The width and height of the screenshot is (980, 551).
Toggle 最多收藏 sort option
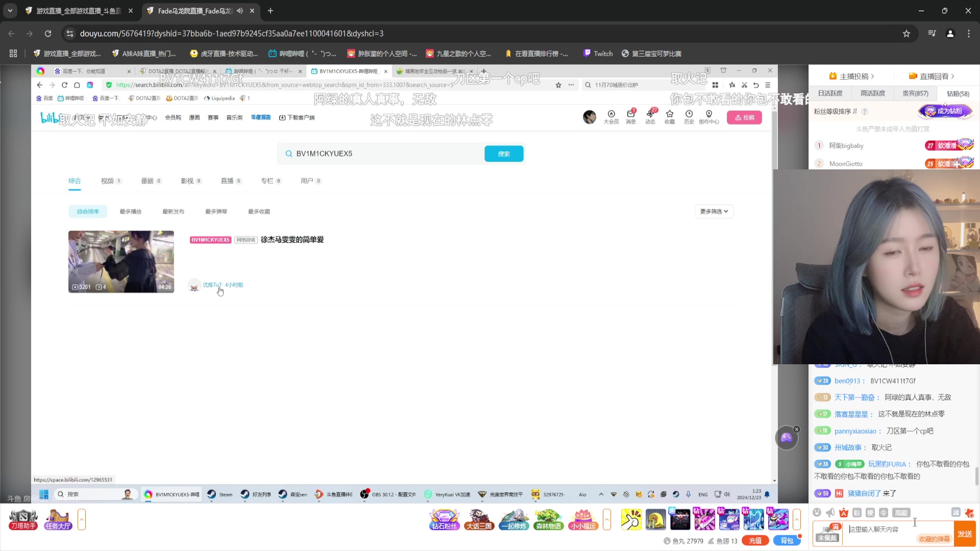pos(258,211)
